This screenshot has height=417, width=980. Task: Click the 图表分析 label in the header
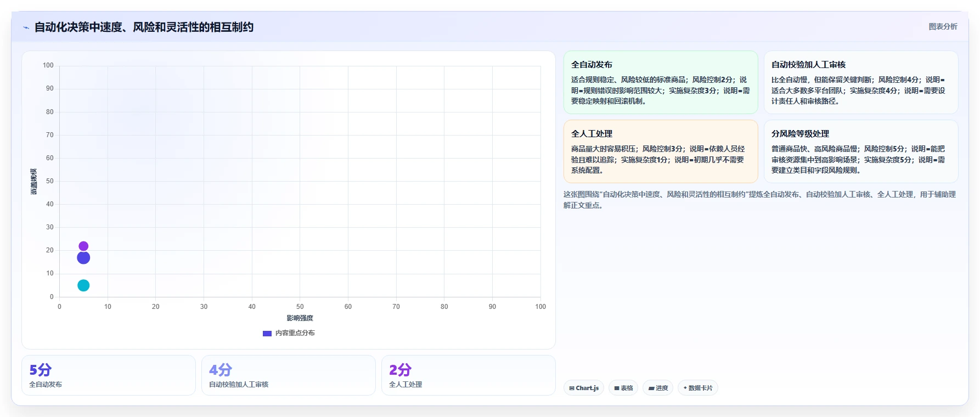(943, 26)
